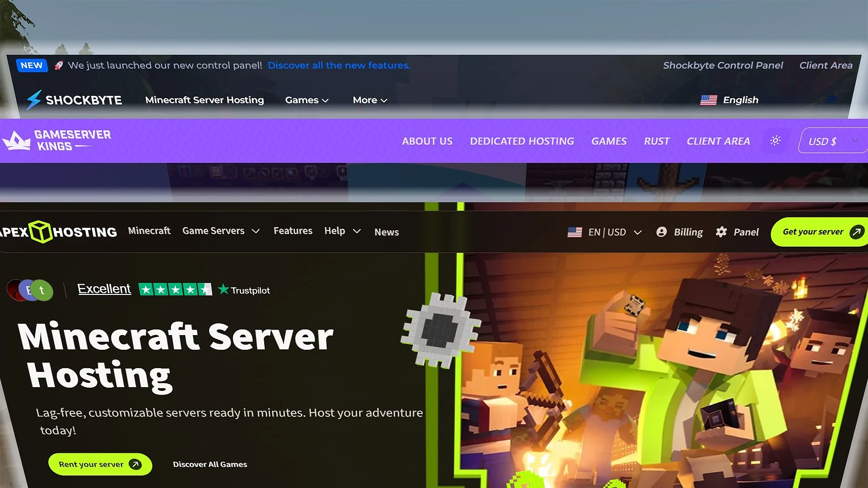This screenshot has width=868, height=488.
Task: Click the Billing user account icon
Action: (x=661, y=232)
